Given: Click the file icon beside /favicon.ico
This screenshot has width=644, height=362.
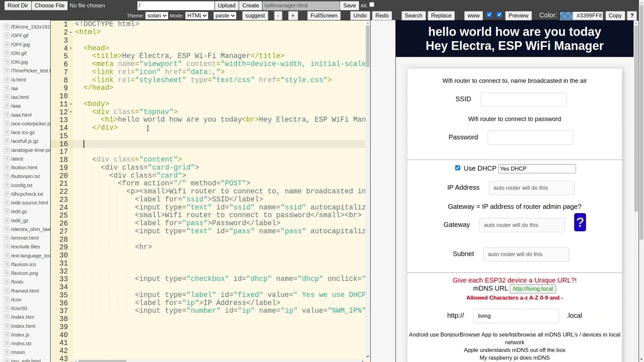Looking at the screenshot, I should [7, 264].
